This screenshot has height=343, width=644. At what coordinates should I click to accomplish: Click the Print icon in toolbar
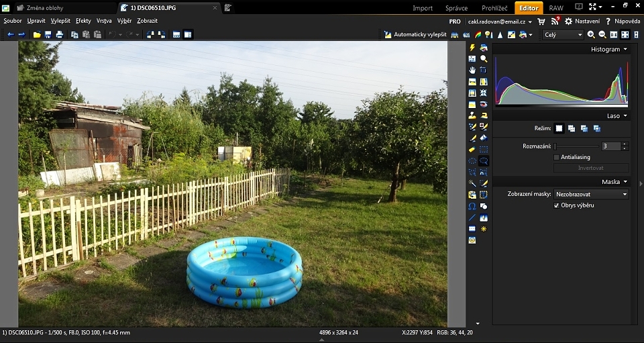click(x=60, y=34)
